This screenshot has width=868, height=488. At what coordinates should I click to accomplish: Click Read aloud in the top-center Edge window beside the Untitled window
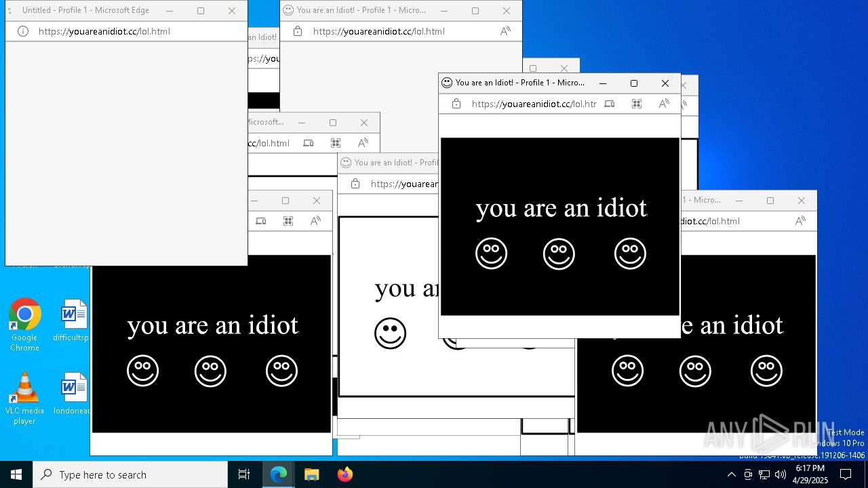[505, 31]
